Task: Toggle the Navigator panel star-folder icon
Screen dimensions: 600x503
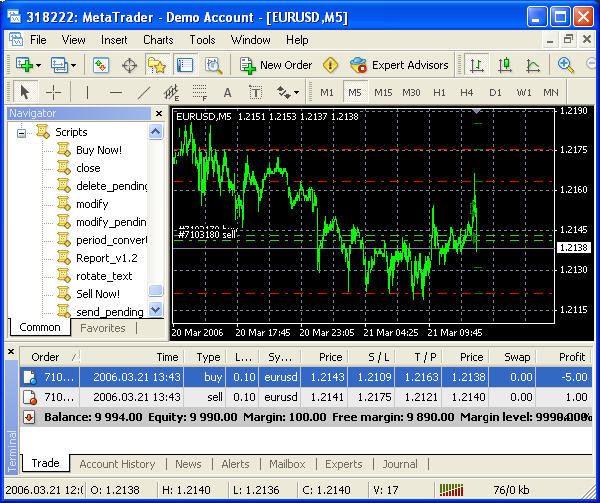Action: 157,65
